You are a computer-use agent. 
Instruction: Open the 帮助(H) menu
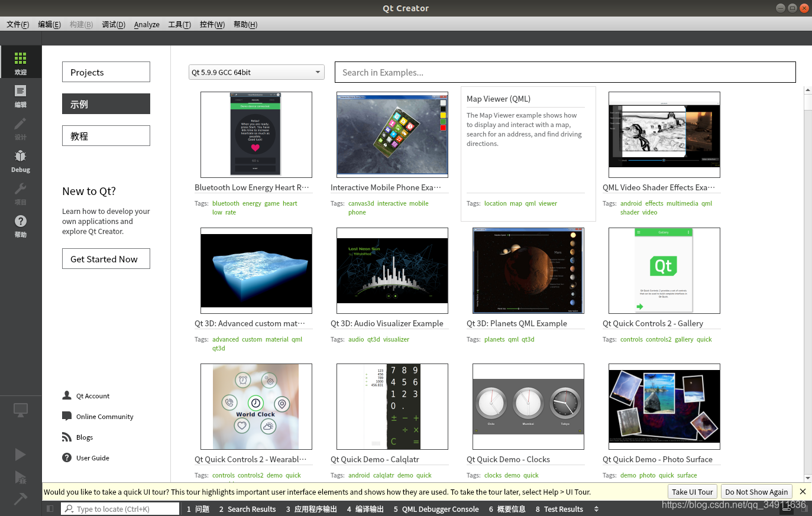pyautogui.click(x=245, y=24)
